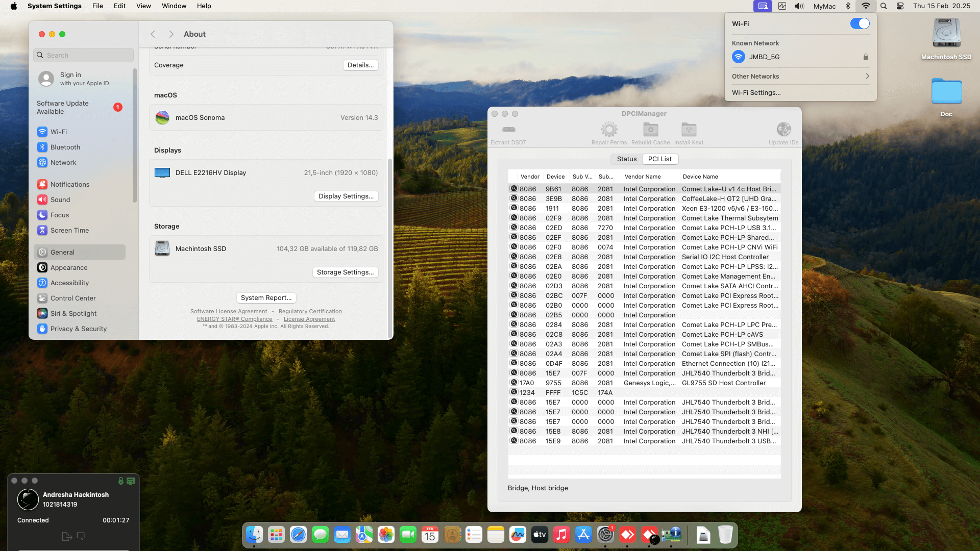Open the file transfer icon in AnyDesk panel
Image resolution: width=980 pixels, height=551 pixels.
pyautogui.click(x=67, y=536)
